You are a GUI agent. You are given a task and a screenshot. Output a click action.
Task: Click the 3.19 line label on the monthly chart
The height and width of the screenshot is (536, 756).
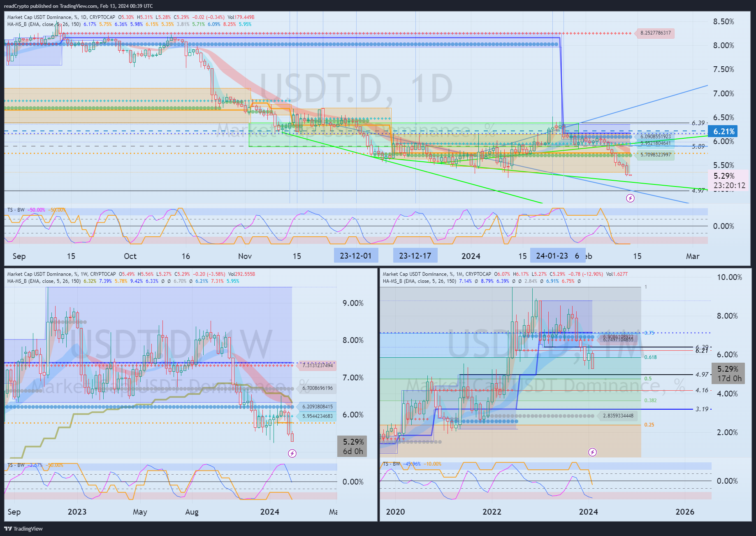click(702, 409)
